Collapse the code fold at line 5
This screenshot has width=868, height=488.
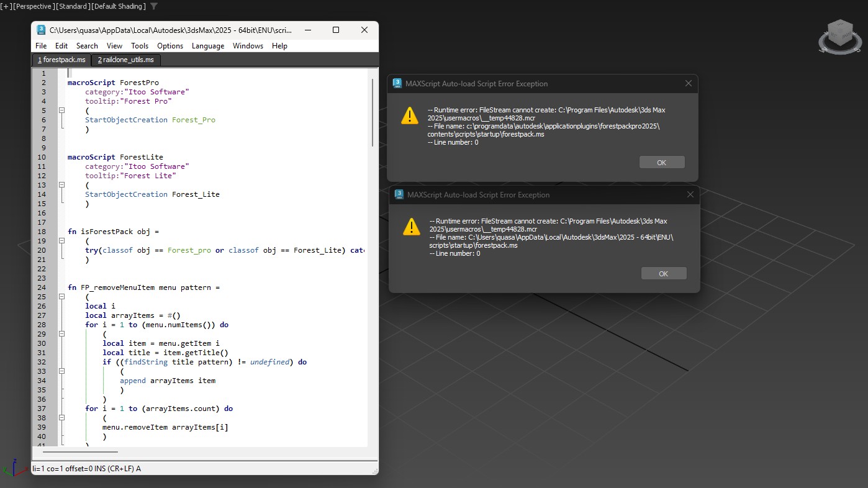[61, 111]
